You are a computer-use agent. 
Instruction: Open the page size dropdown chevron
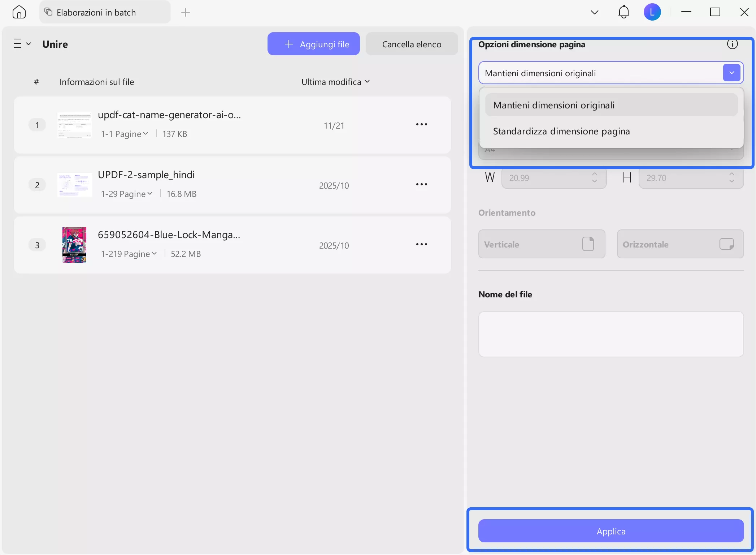(x=731, y=73)
